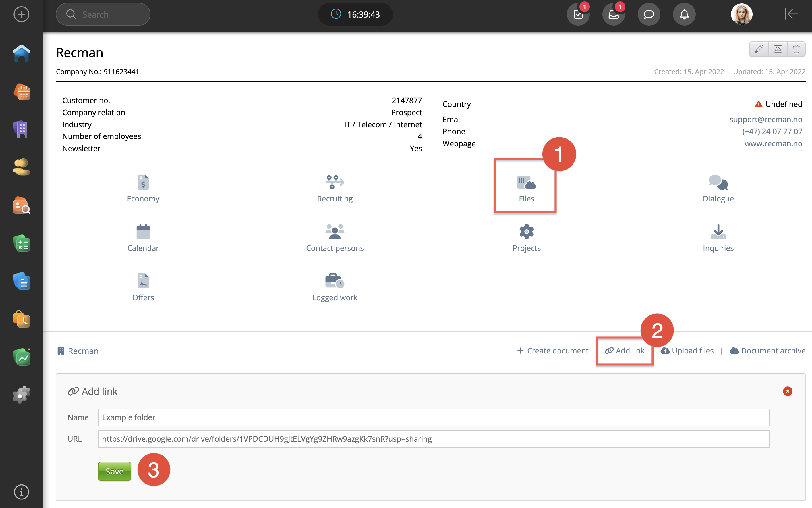This screenshot has width=812, height=508.
Task: Open Contact persons section
Action: [335, 238]
